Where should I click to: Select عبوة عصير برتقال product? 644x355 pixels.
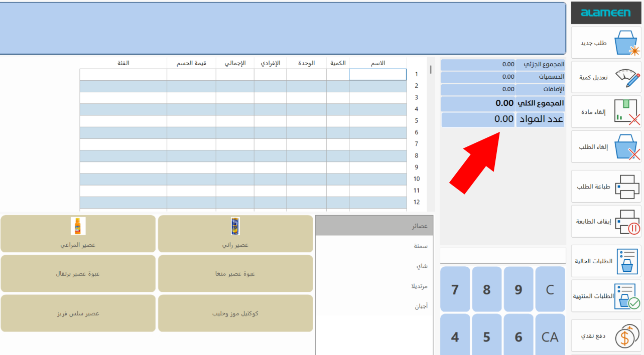coord(78,273)
